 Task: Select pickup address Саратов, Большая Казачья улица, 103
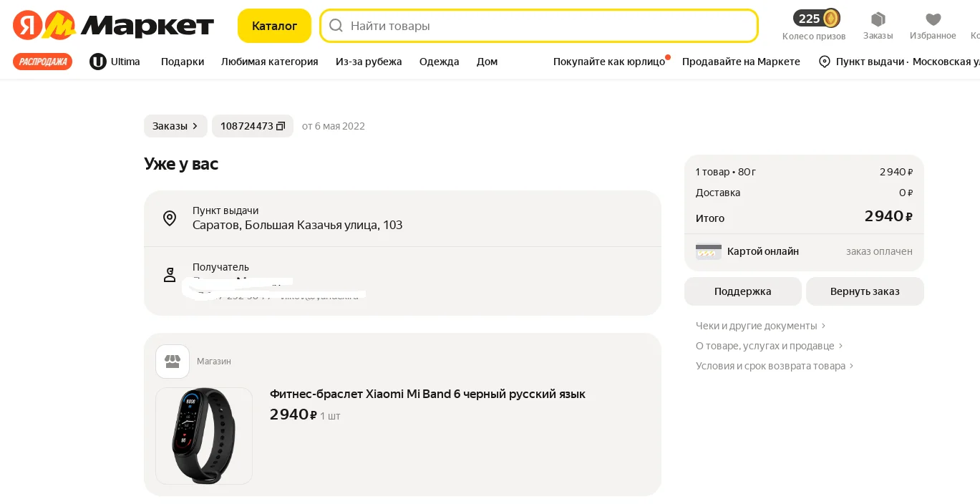pos(297,225)
